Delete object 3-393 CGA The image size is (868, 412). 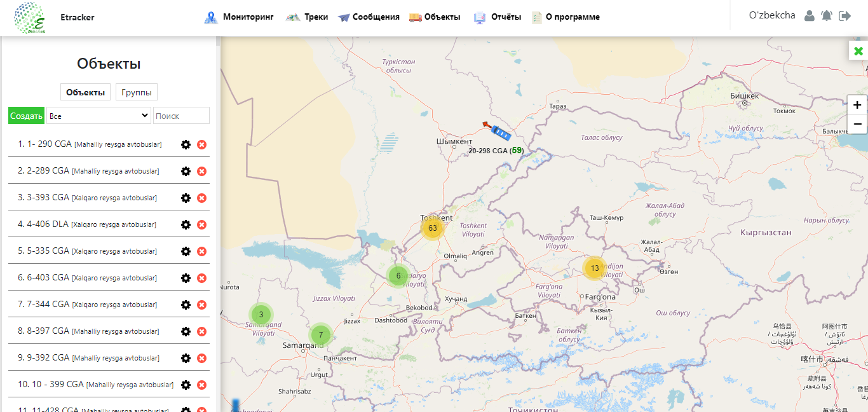pos(202,198)
